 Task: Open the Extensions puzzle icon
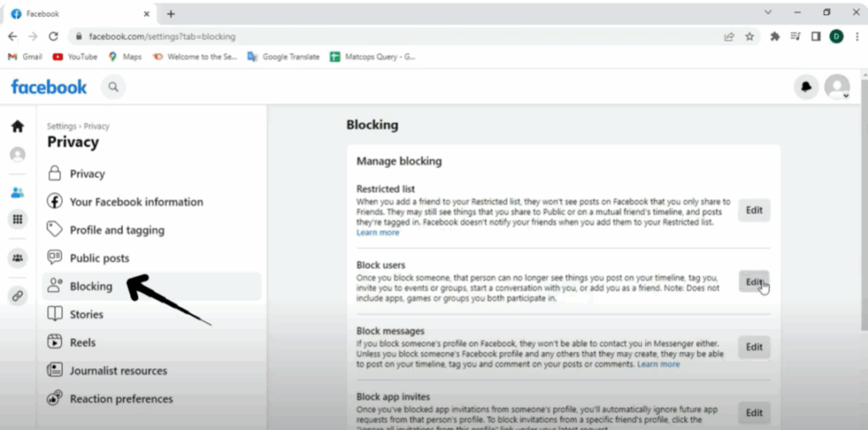775,36
